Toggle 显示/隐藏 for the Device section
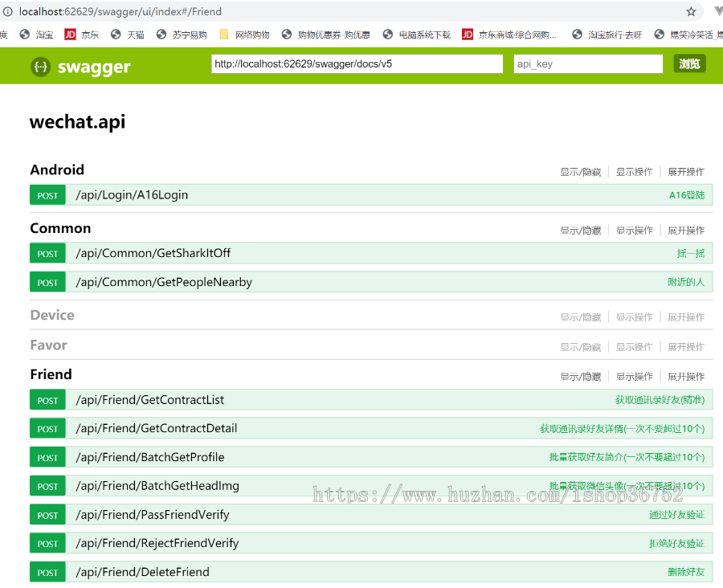 pyautogui.click(x=580, y=317)
